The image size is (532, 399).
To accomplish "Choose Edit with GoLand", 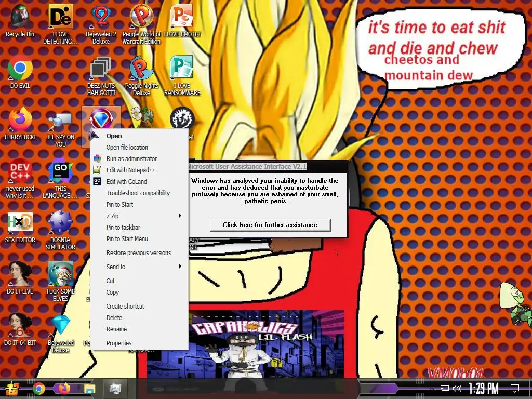I will (x=139, y=181).
